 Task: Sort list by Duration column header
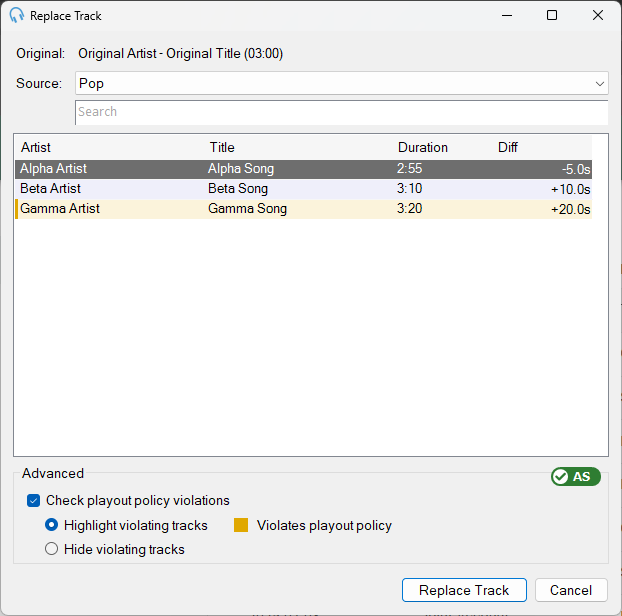pyautogui.click(x=422, y=147)
